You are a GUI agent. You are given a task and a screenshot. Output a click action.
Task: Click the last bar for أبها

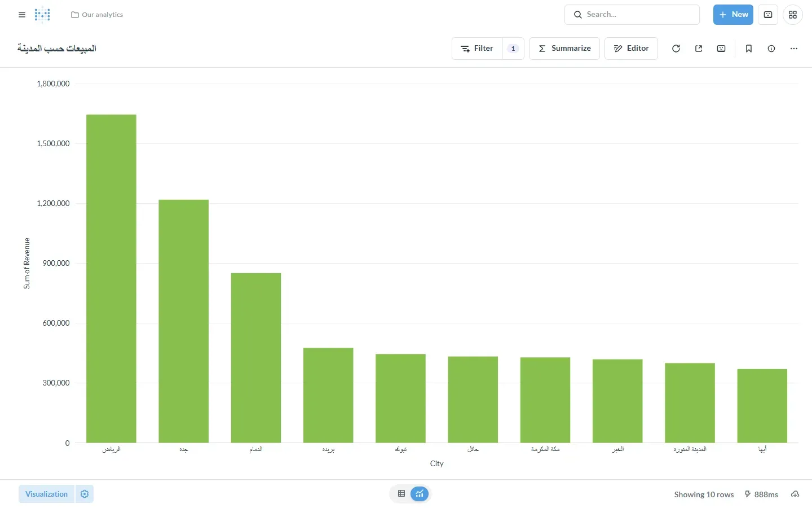pos(762,406)
